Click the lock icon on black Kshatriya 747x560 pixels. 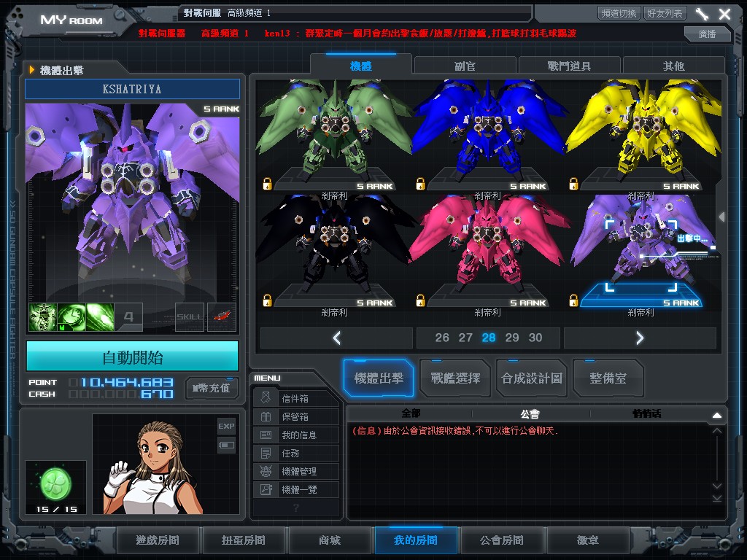[267, 300]
